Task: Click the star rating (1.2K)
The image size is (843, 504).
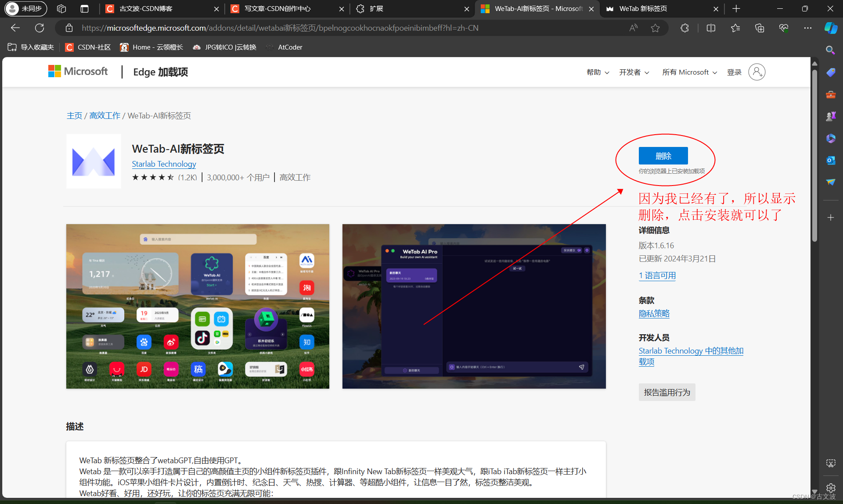Action: click(x=164, y=177)
